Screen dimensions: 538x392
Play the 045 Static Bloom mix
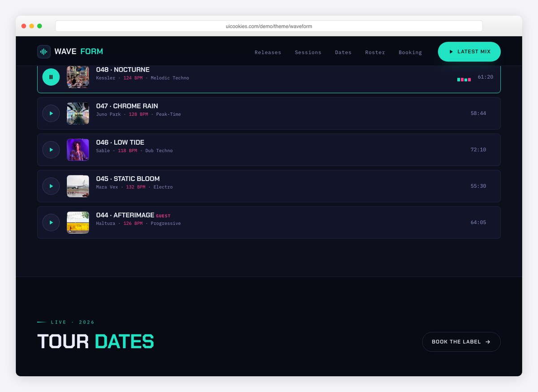(x=51, y=186)
